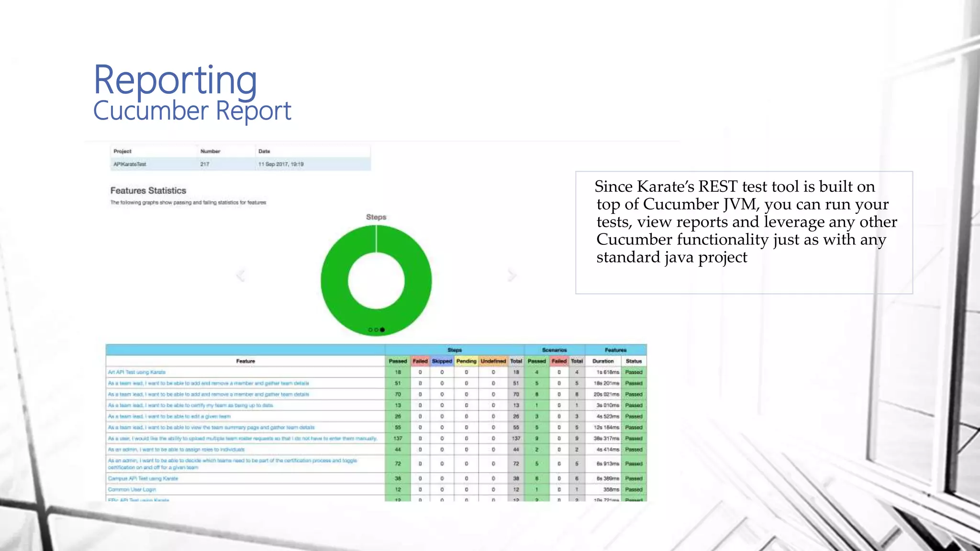Click the orange Undefined column header
This screenshot has height=551, width=980.
click(x=493, y=361)
